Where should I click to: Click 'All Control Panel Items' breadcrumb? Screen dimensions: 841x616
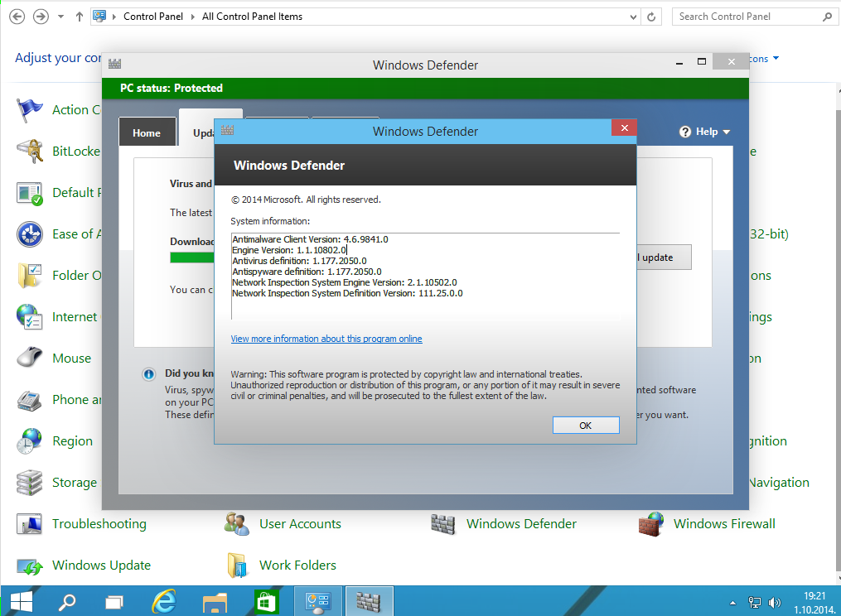[252, 17]
